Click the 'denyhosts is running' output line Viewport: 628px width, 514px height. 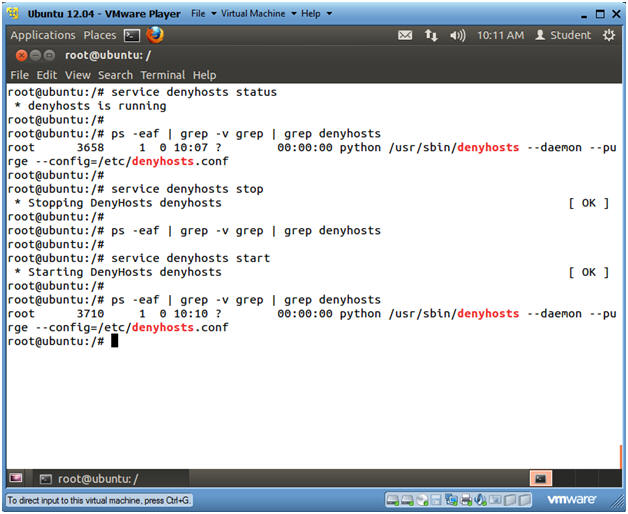tap(90, 106)
